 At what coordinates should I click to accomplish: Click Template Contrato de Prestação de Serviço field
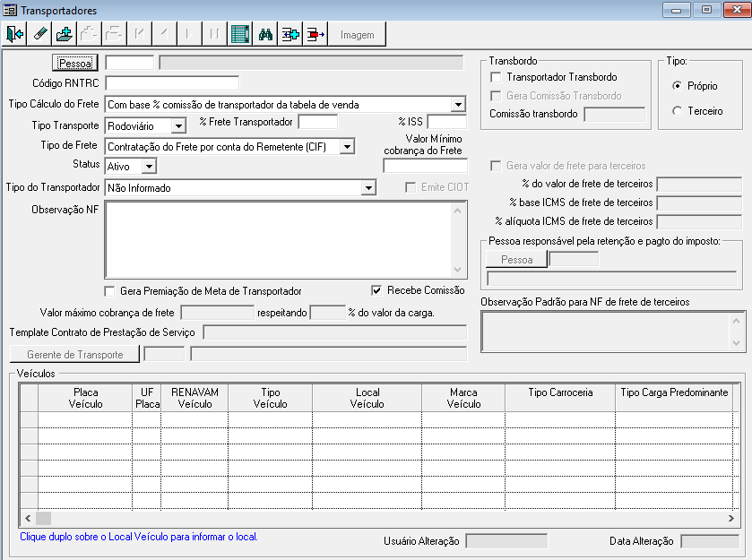click(334, 332)
